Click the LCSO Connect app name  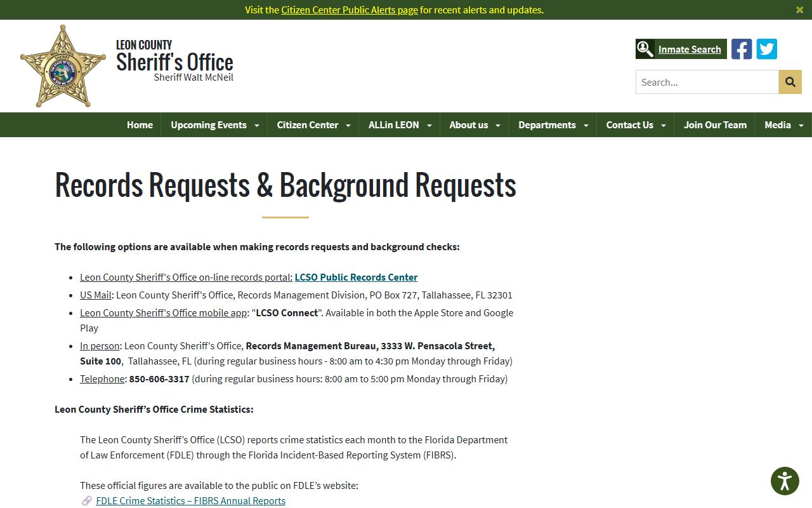287,312
